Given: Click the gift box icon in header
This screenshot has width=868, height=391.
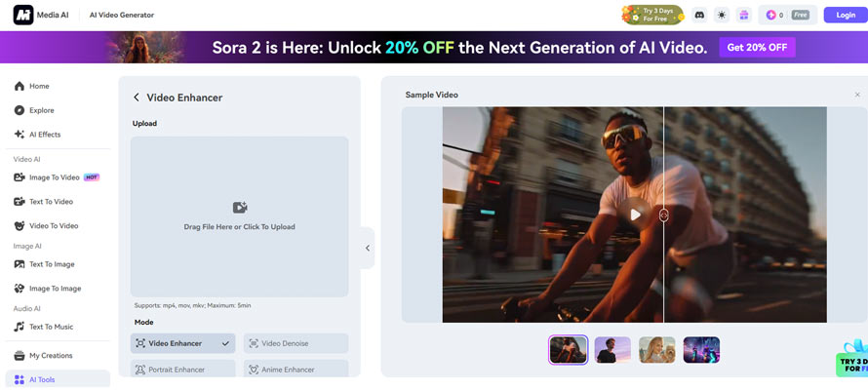Looking at the screenshot, I should point(744,15).
